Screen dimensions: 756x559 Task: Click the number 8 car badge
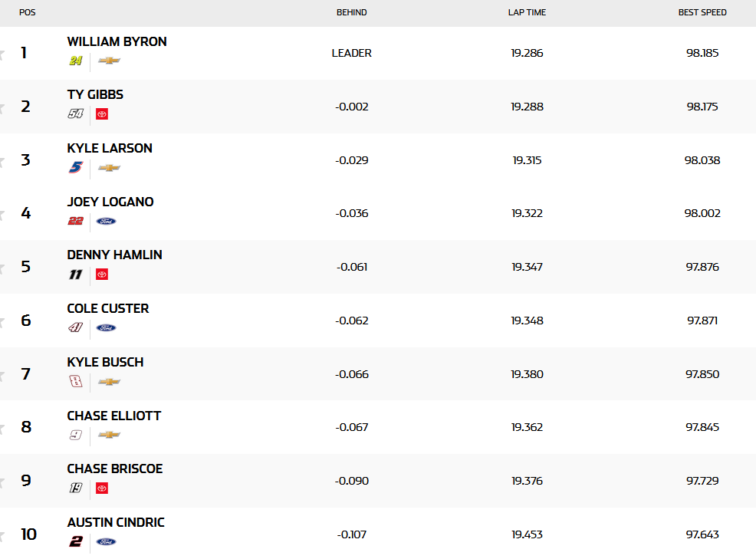pyautogui.click(x=75, y=382)
